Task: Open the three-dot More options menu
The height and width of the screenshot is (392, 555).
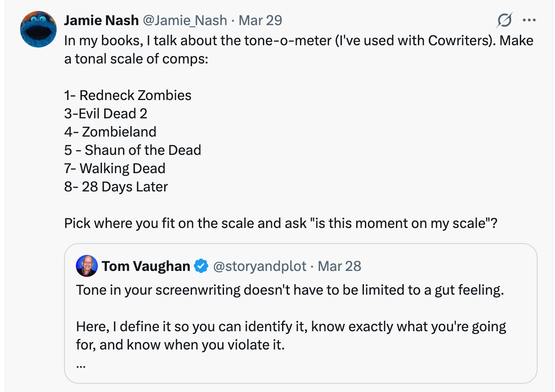Action: (x=528, y=21)
